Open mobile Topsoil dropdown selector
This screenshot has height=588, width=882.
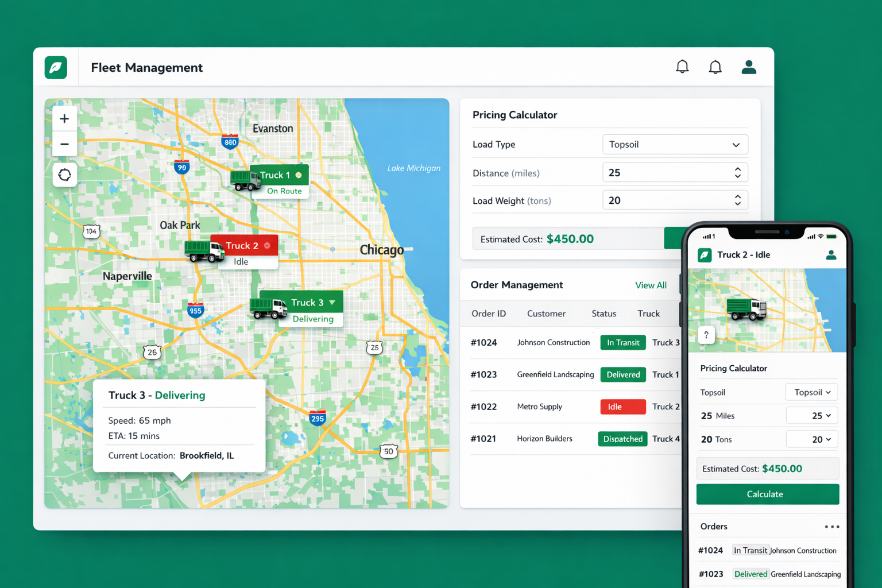point(811,392)
